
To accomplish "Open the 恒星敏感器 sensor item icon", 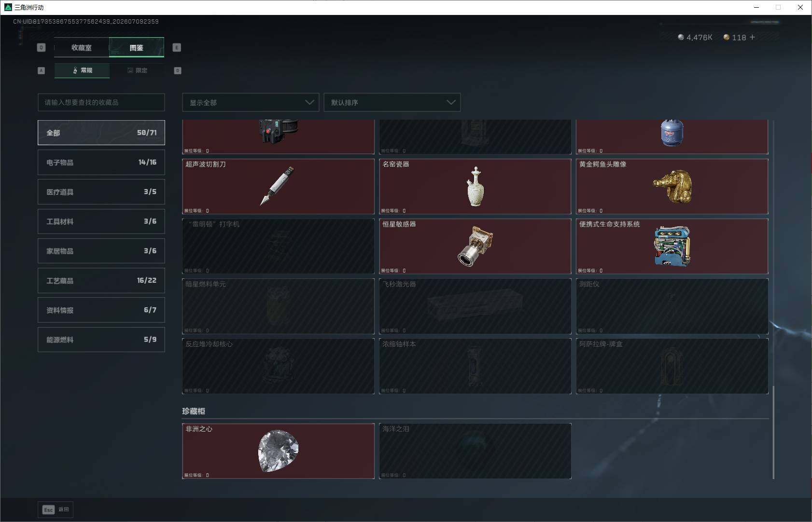I will 475,246.
